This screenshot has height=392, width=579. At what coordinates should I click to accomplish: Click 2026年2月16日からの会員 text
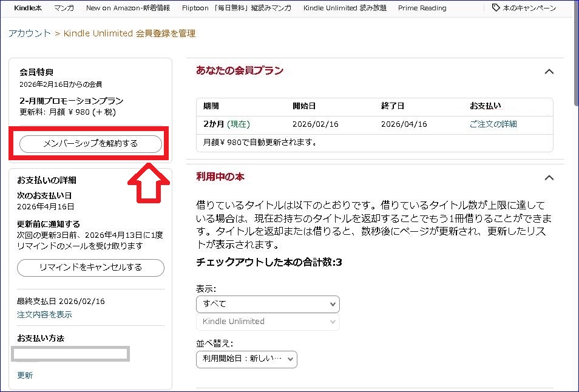coord(61,84)
